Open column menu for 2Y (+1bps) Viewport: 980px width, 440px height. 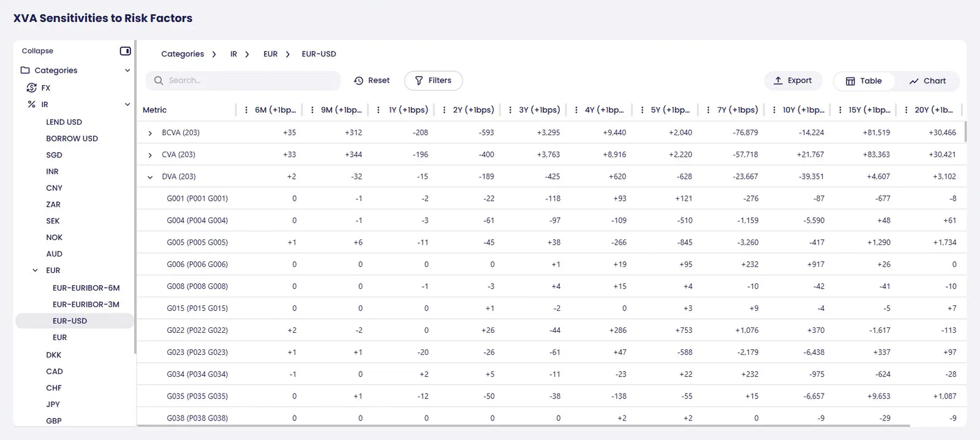click(444, 110)
